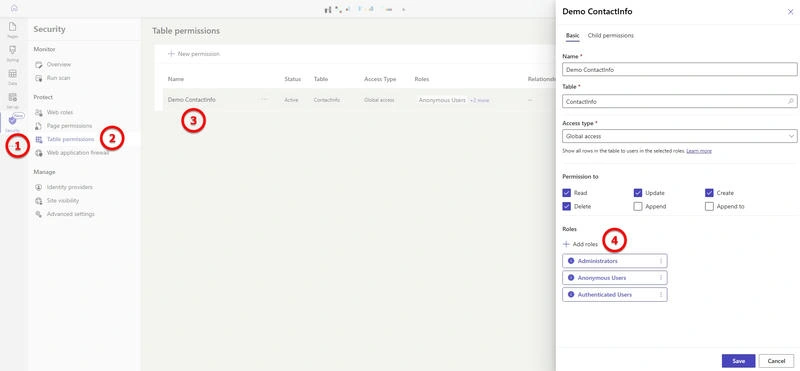Click the Identity providers icon
Screen dimensions: 800x371
point(38,187)
